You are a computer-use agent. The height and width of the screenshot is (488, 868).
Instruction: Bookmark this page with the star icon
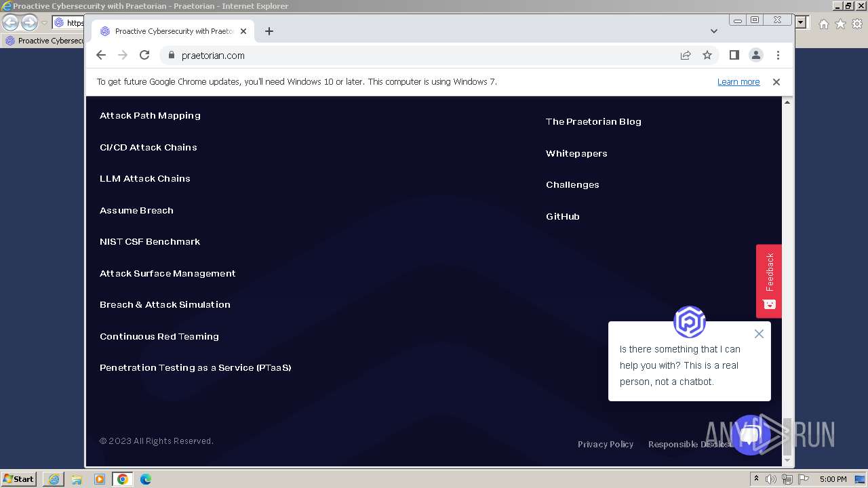click(707, 56)
